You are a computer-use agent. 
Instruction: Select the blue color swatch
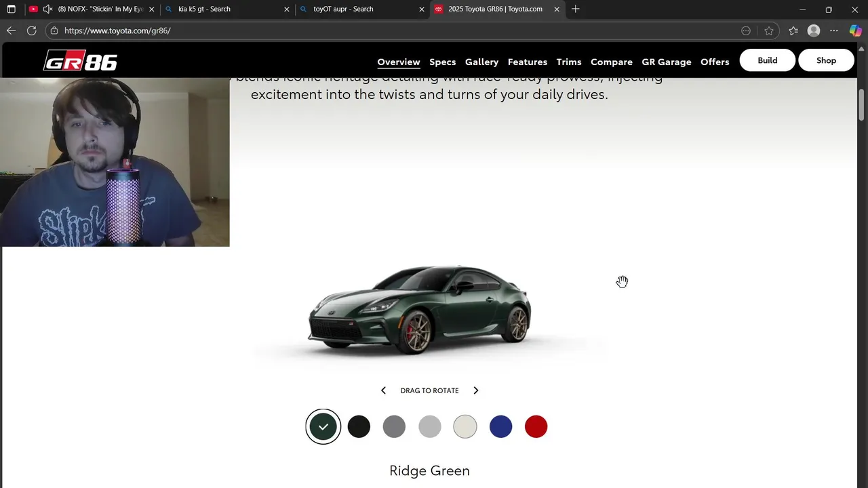(500, 426)
